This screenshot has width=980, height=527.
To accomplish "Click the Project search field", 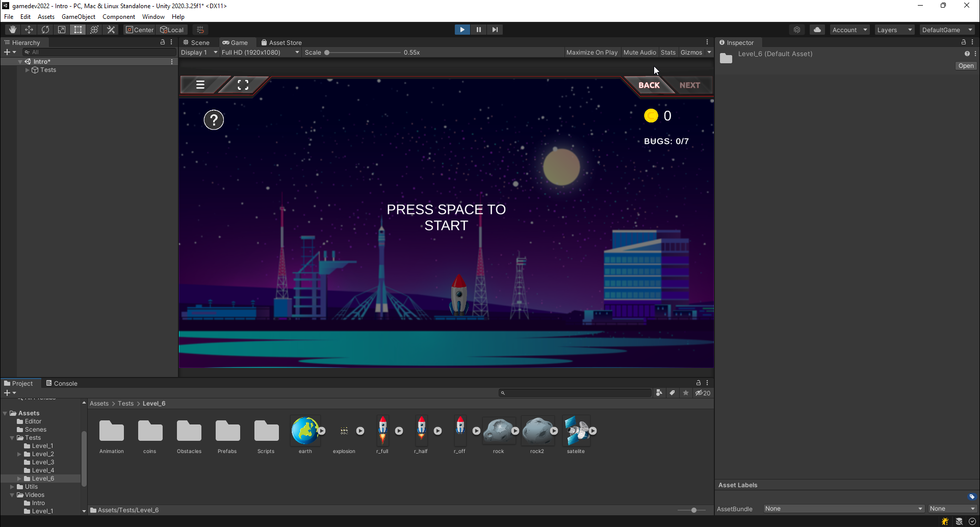I will tap(576, 393).
